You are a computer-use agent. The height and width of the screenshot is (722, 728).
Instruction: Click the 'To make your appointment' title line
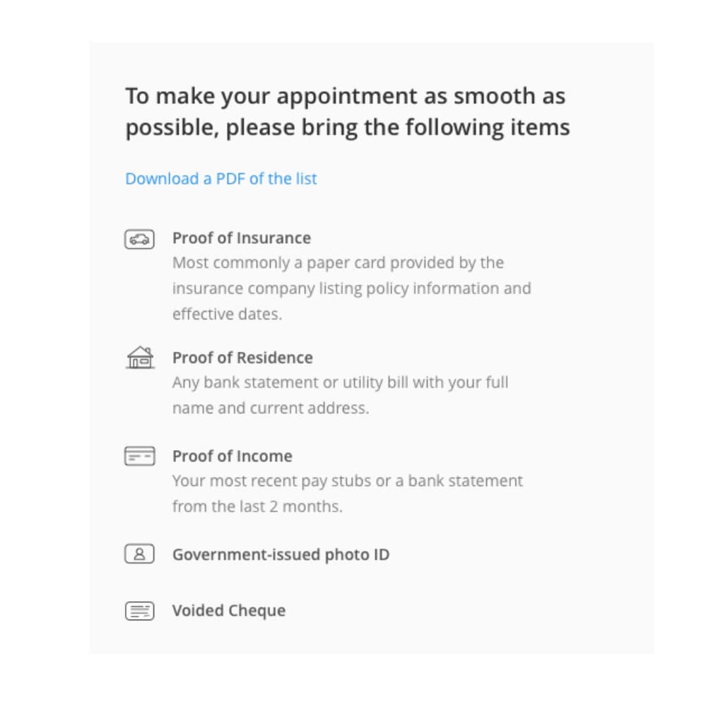point(346,97)
